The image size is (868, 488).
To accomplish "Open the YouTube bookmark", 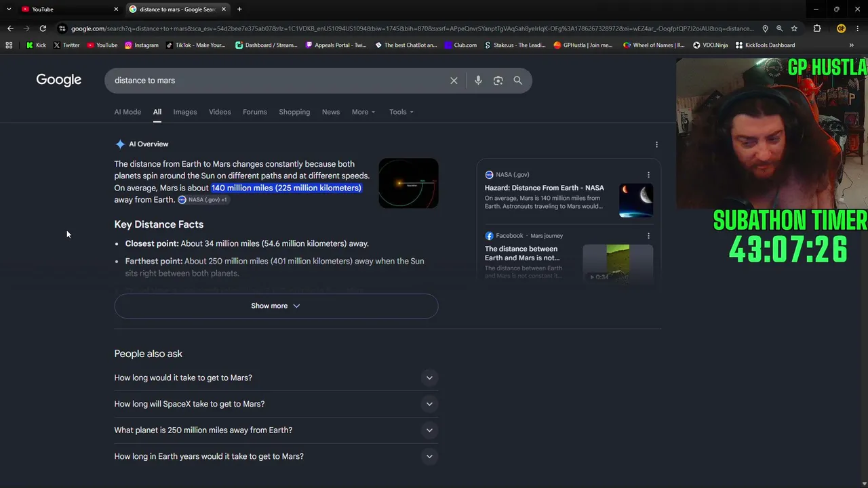I will click(x=102, y=45).
